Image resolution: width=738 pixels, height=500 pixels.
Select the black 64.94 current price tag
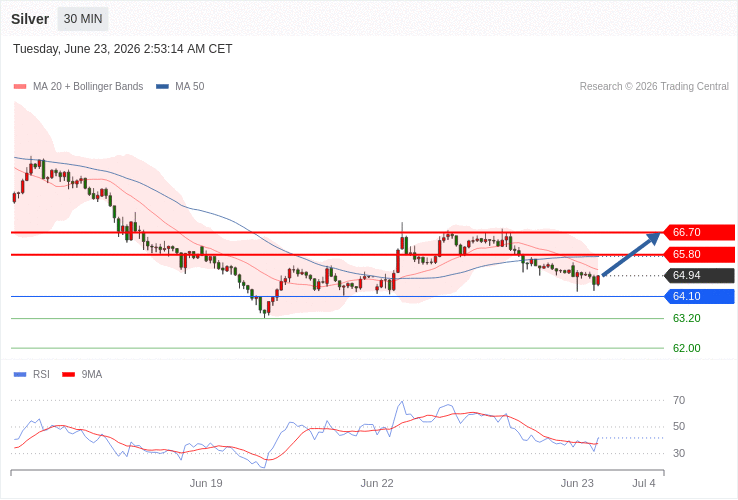tap(699, 275)
